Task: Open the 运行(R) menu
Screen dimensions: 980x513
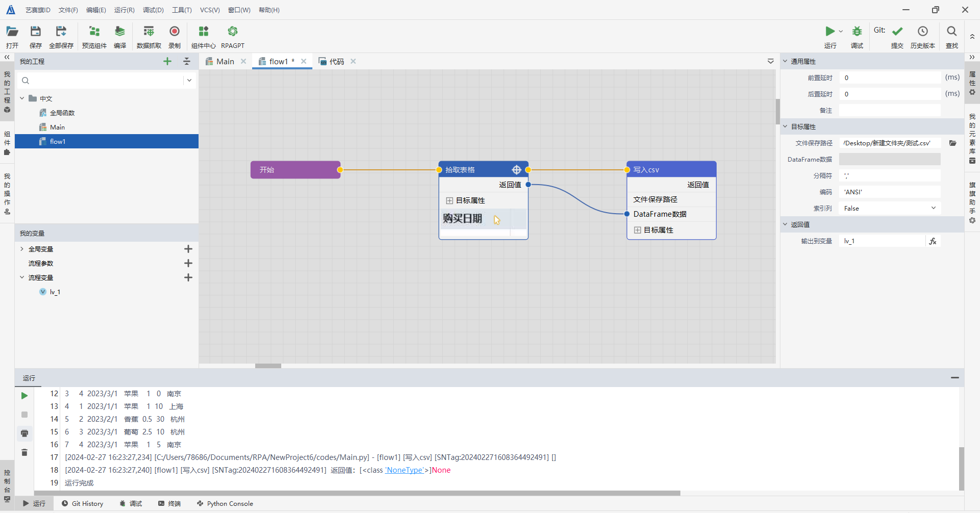Action: pyautogui.click(x=125, y=10)
